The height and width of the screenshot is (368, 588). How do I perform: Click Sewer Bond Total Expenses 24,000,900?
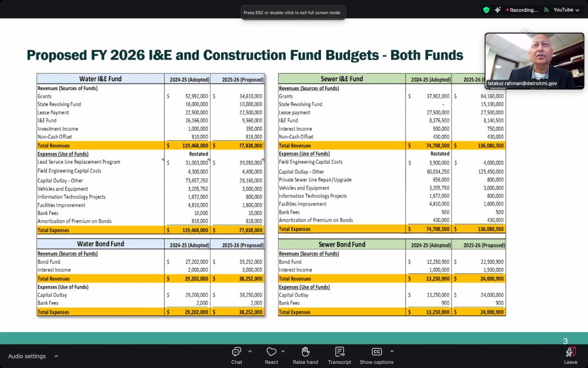pyautogui.click(x=492, y=312)
